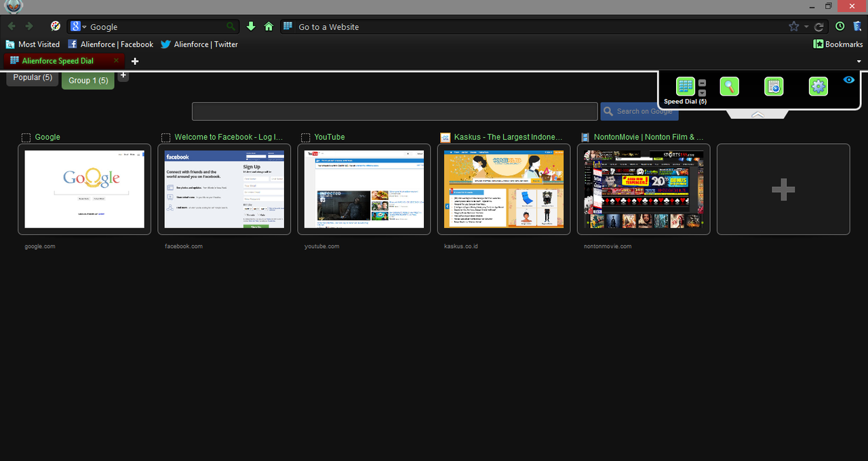Open the Google speed dial thumbnail
The height and width of the screenshot is (461, 868).
tap(85, 189)
